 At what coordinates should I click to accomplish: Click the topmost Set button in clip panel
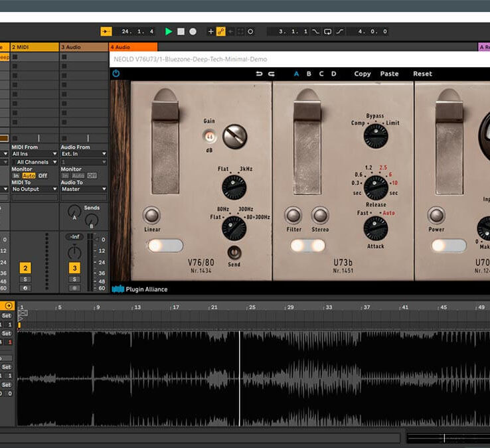pyautogui.click(x=6, y=315)
